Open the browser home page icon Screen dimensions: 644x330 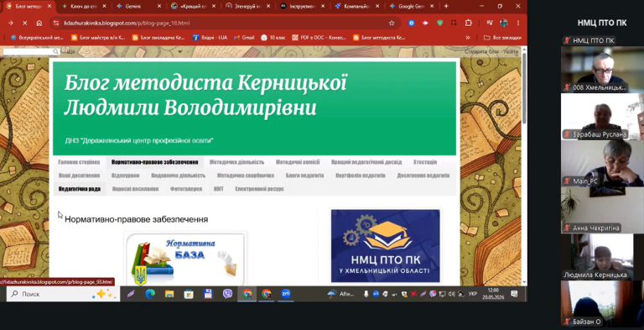[39, 23]
